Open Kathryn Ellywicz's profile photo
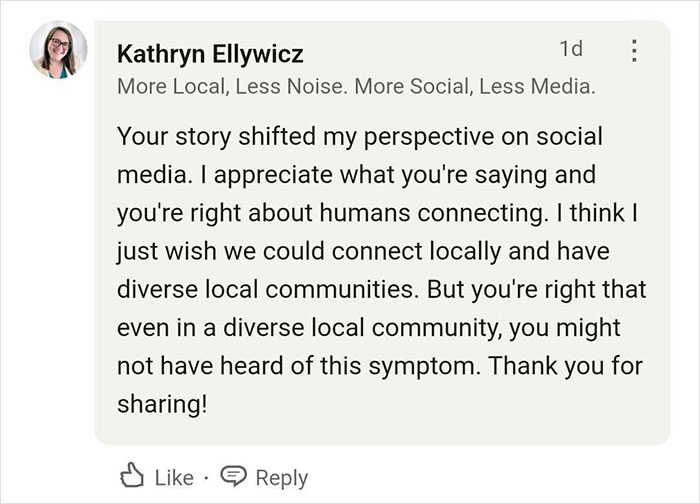 pos(58,50)
